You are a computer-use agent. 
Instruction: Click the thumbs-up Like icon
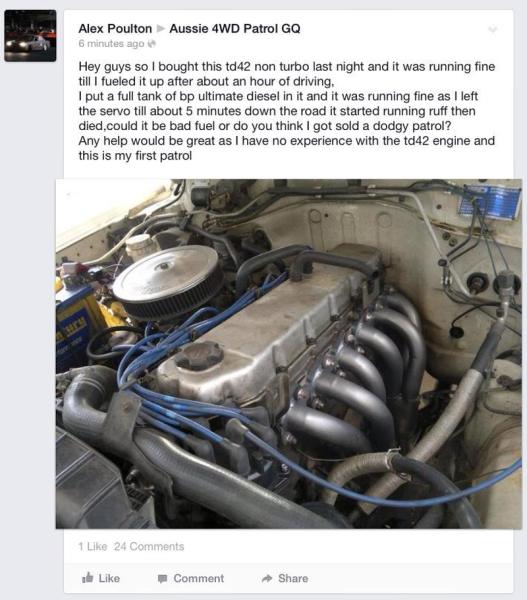click(88, 577)
